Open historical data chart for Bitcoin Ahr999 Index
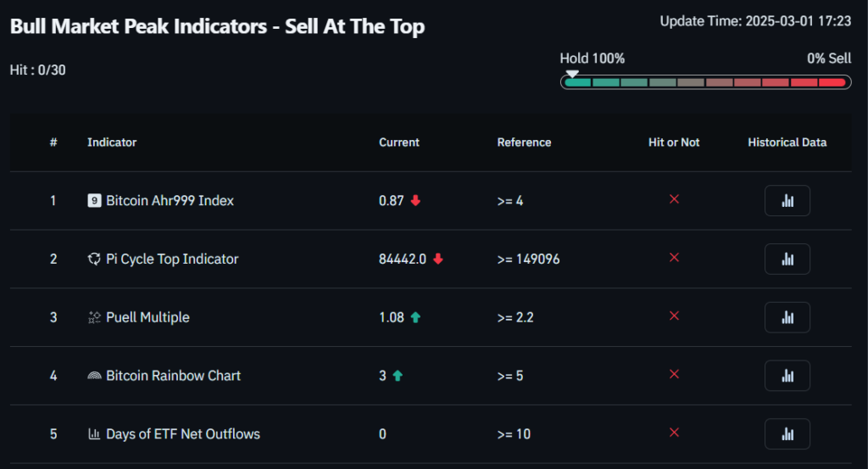This screenshot has height=469, width=868. coord(787,201)
